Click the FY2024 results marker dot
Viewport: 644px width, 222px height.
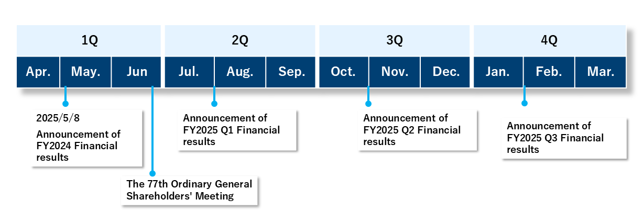click(66, 104)
